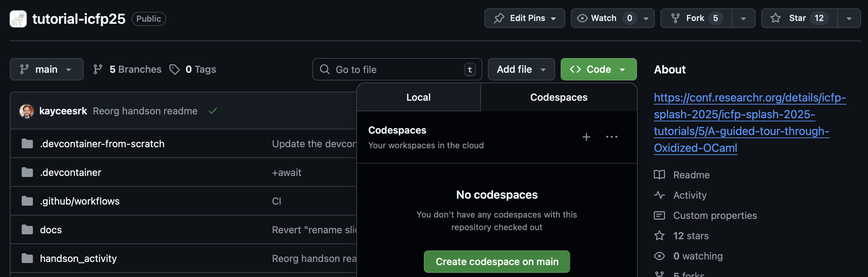Viewport: 868px width, 277px height.
Task: Select the Codespaces tab
Action: [559, 97]
